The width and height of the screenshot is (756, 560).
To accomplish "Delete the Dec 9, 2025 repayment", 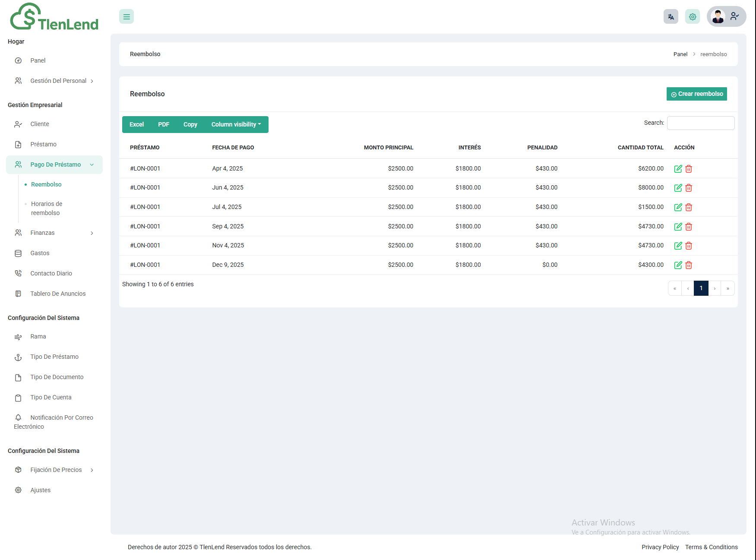I will [x=689, y=265].
